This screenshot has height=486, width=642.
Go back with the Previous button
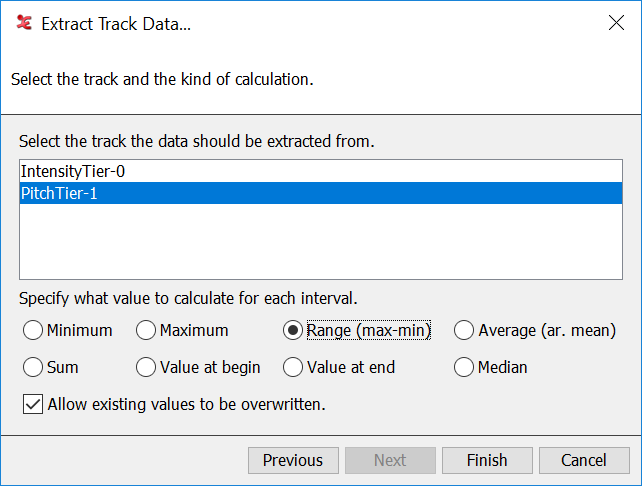(x=293, y=460)
